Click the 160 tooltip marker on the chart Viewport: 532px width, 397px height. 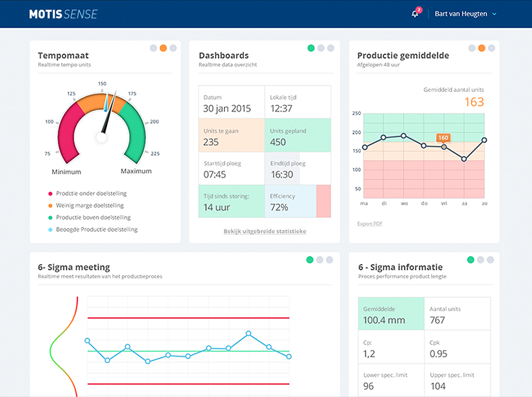pyautogui.click(x=443, y=138)
